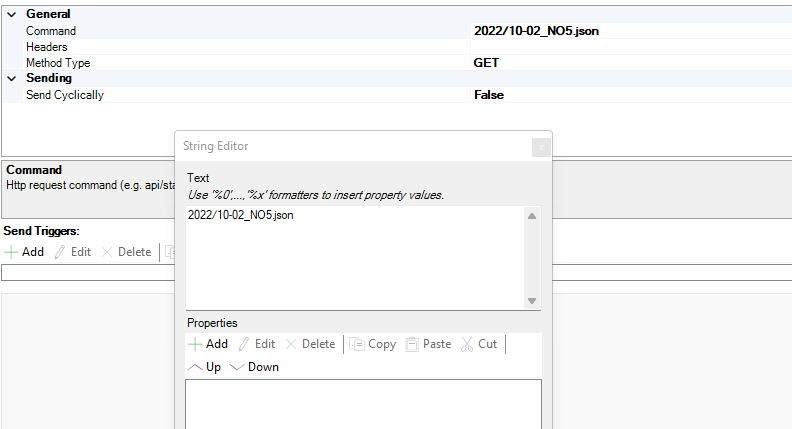
Task: Move property Up in the list
Action: coord(205,367)
